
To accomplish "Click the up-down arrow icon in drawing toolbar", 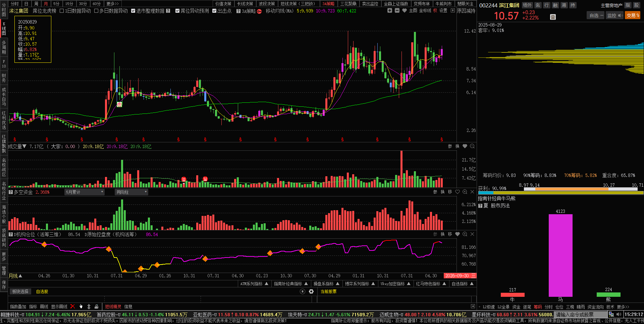I will pyautogui.click(x=89, y=306).
